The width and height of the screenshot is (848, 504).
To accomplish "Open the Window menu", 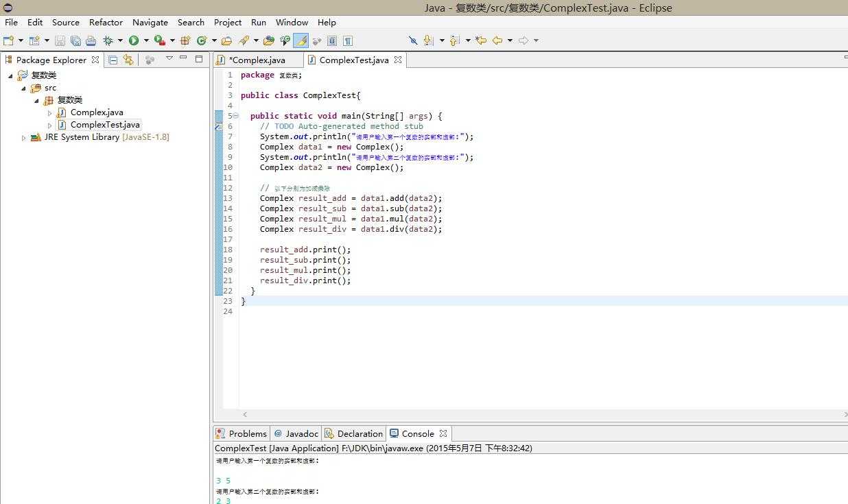I will point(292,22).
